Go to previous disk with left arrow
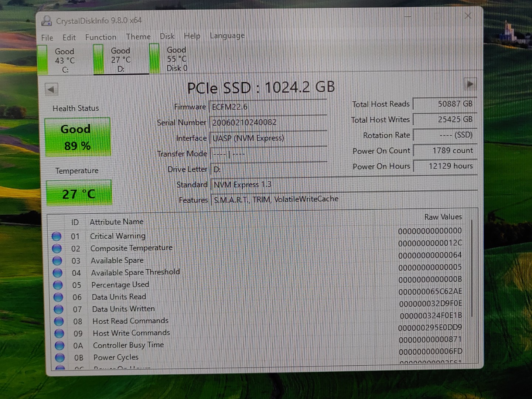This screenshot has height=399, width=532. [51, 89]
